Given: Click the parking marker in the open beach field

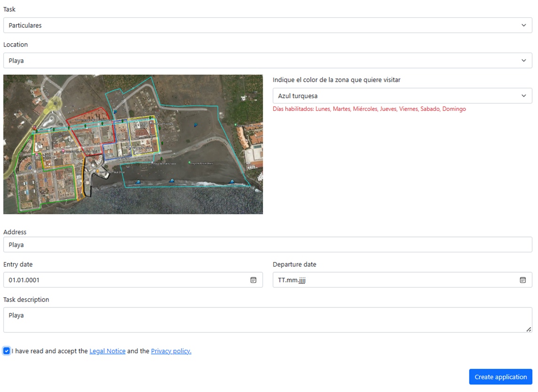Looking at the screenshot, I should click(x=196, y=125).
